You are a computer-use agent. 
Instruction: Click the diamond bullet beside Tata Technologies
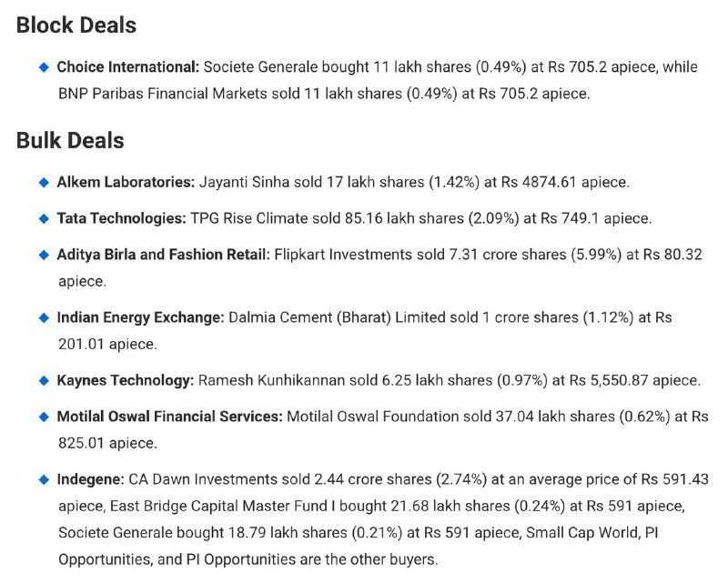(x=44, y=218)
